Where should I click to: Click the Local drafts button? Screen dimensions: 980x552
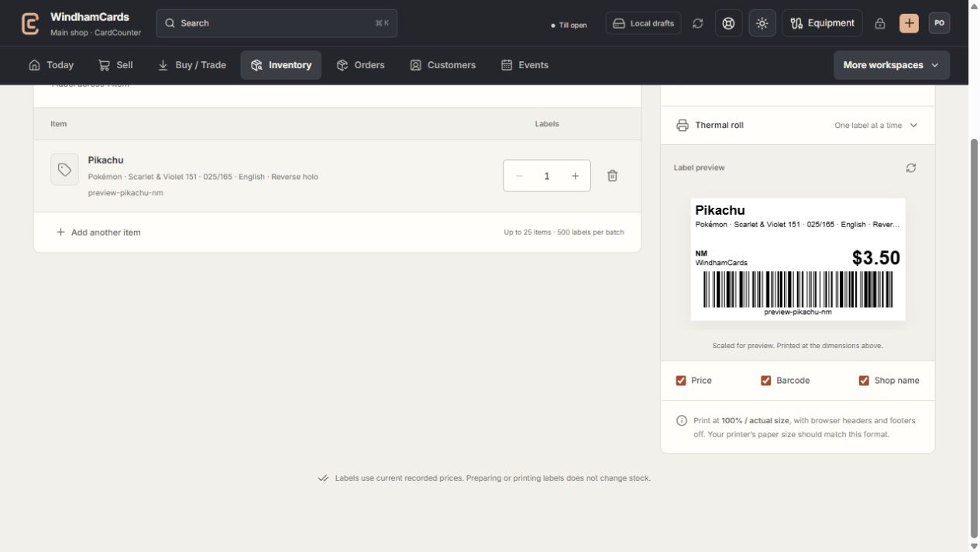(x=643, y=23)
